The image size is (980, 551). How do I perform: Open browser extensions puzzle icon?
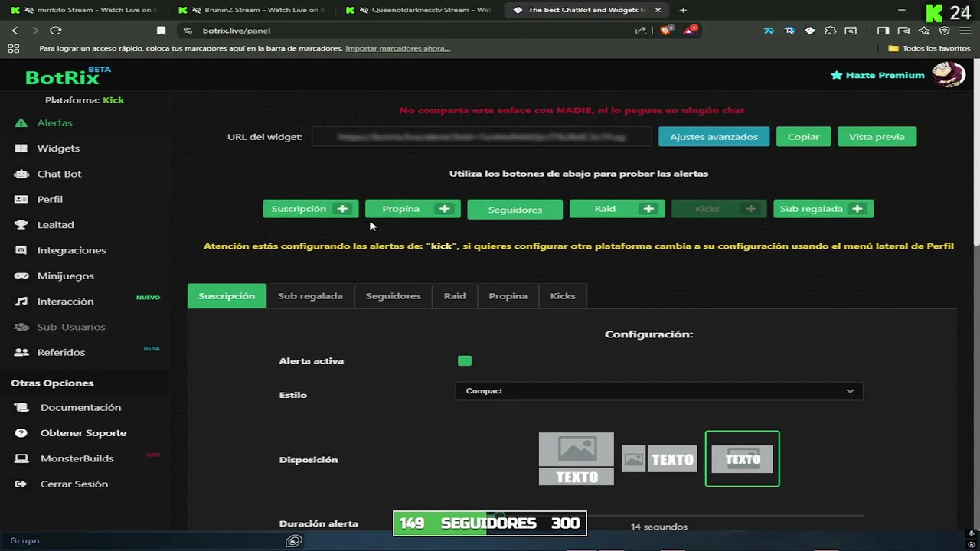[x=830, y=31]
